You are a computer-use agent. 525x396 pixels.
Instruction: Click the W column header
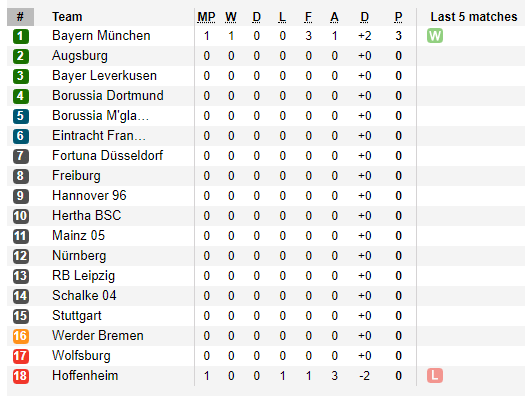pos(231,17)
